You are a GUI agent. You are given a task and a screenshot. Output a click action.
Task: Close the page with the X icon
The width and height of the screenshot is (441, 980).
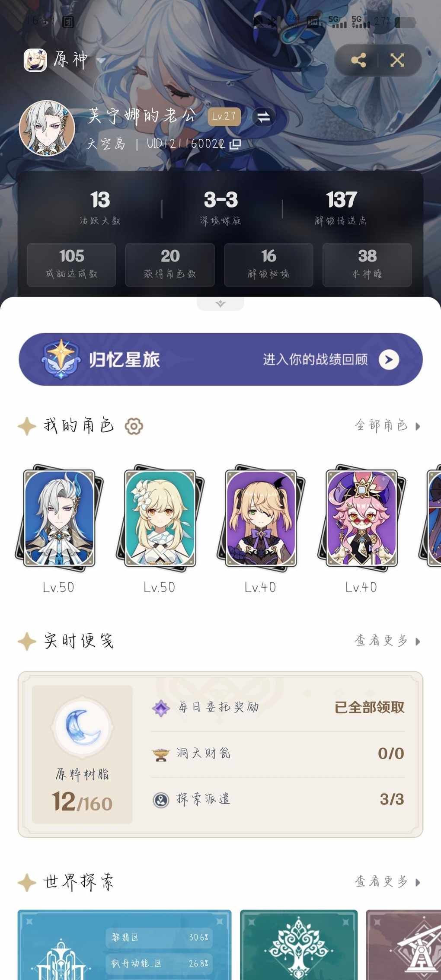[397, 60]
